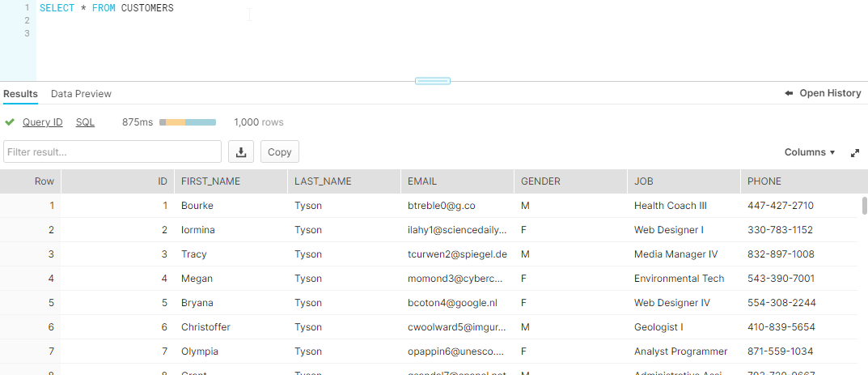Viewport: 868px width, 375px height.
Task: Open the Columns dropdown
Action: [809, 152]
